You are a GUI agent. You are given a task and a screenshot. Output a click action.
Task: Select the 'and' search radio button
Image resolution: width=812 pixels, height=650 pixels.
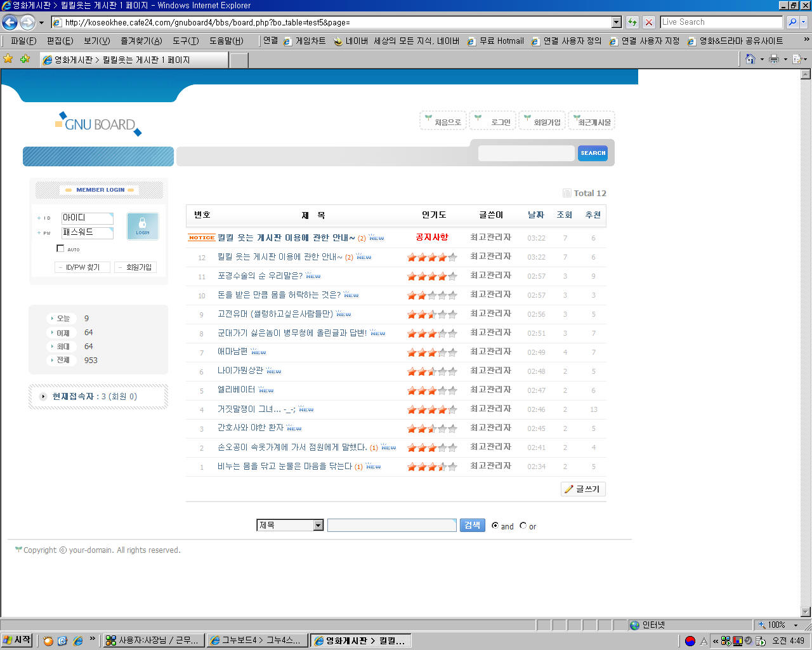click(x=495, y=526)
